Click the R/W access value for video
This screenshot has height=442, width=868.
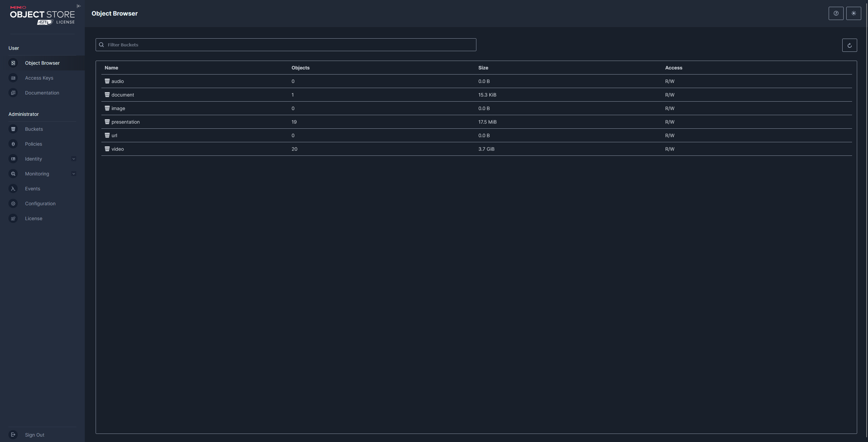[x=670, y=149]
